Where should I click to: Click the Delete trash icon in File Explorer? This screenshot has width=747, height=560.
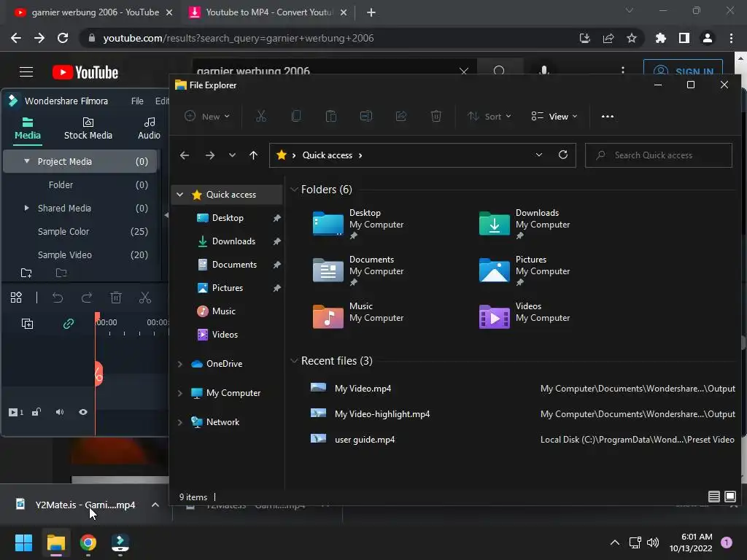tap(436, 116)
